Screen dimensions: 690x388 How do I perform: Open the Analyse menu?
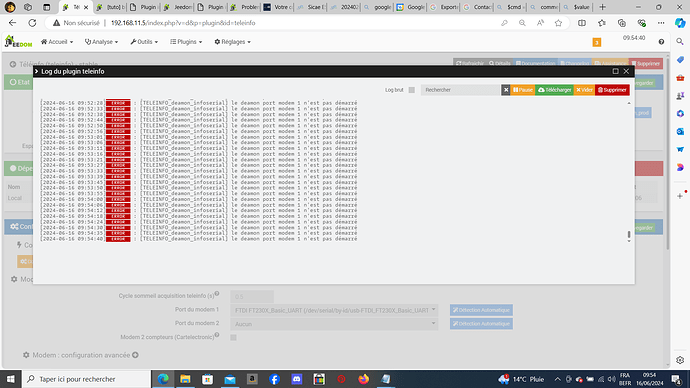pyautogui.click(x=102, y=42)
